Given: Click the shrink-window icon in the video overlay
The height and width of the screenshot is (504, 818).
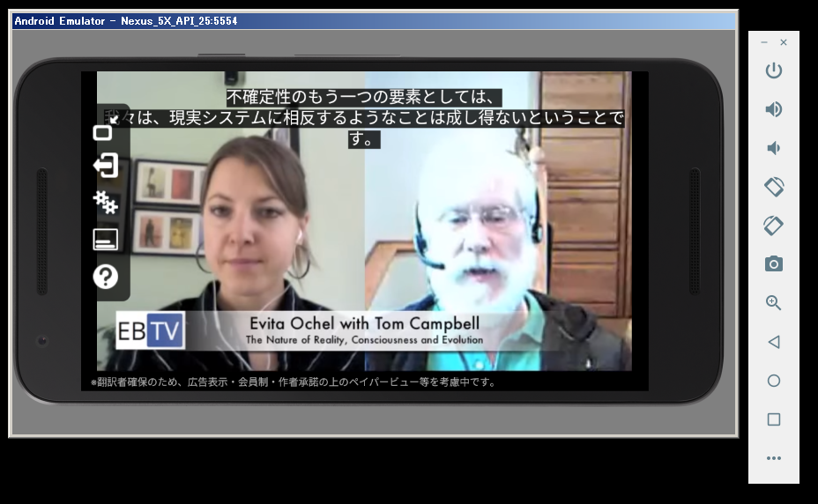Looking at the screenshot, I should 103,133.
